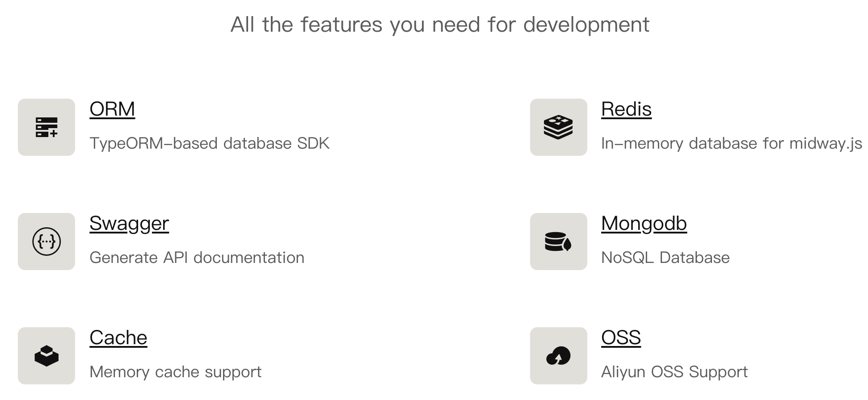The height and width of the screenshot is (400, 868).
Task: Click the 'Aliyun OSS Support' description
Action: coord(674,372)
